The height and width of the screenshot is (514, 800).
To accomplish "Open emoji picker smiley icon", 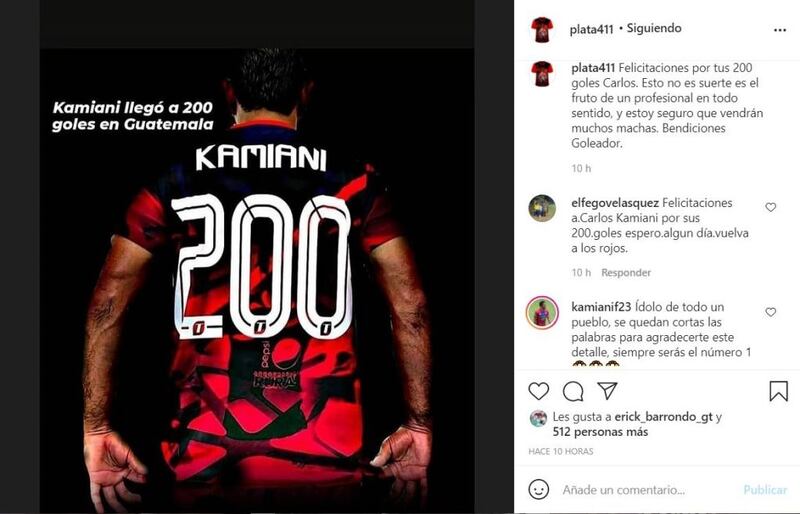I will [x=538, y=489].
